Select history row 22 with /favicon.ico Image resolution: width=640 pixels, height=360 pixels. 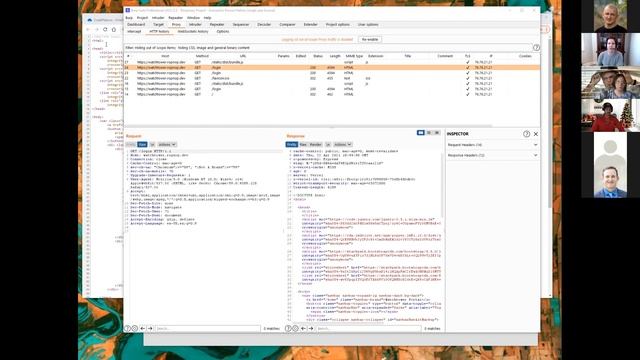[331, 78]
